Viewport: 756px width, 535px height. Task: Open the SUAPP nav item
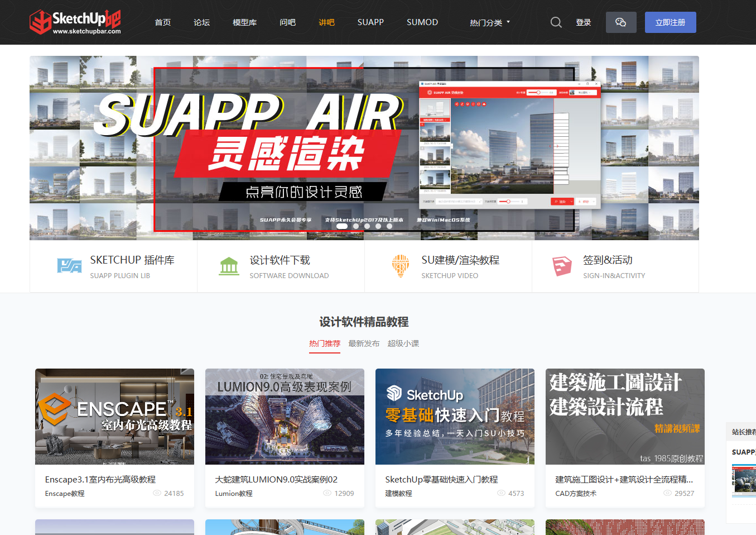(x=370, y=22)
